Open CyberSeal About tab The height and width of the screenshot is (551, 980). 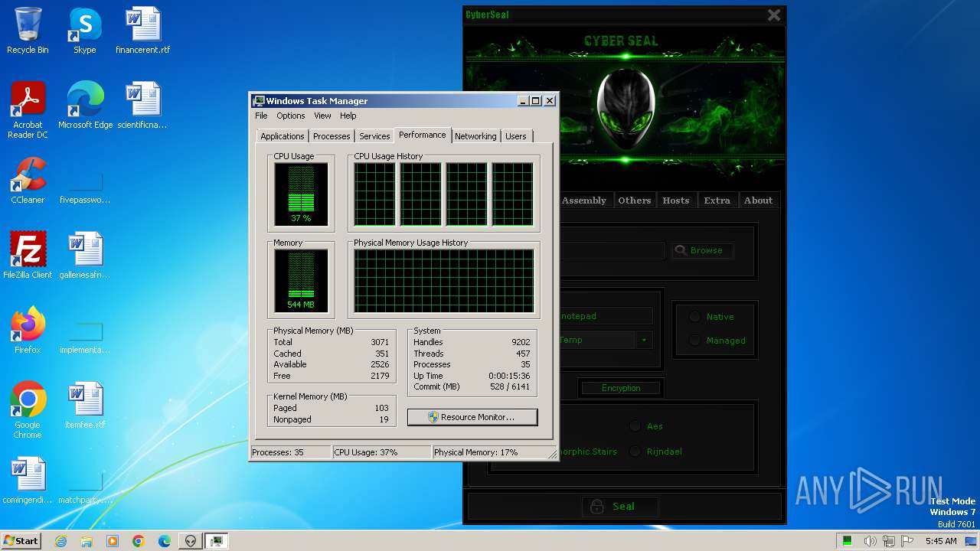(759, 201)
